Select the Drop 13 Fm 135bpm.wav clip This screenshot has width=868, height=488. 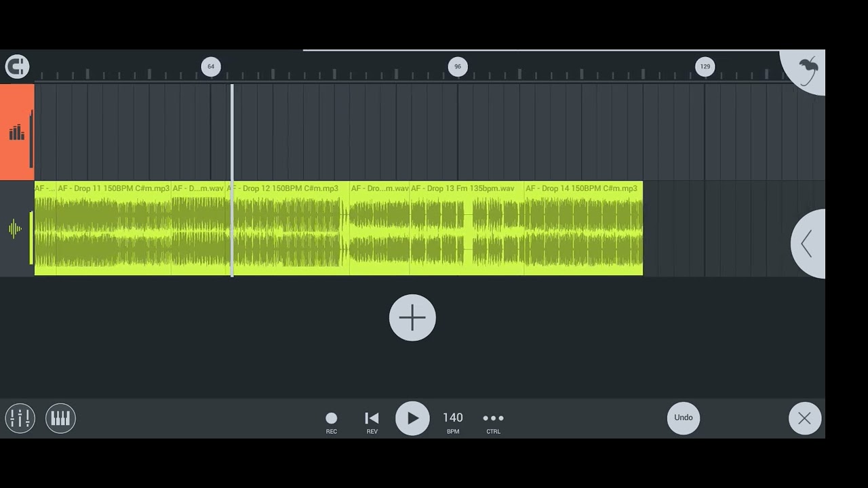[467, 228]
